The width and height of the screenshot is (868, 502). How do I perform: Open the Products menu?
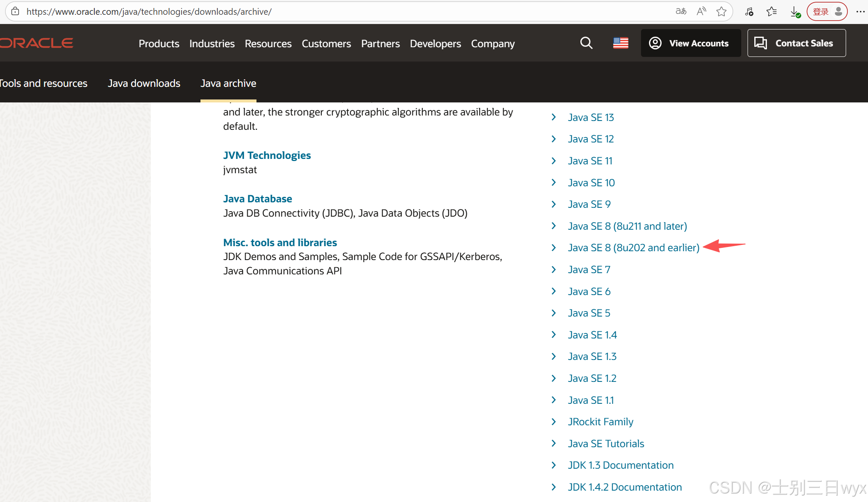point(159,43)
